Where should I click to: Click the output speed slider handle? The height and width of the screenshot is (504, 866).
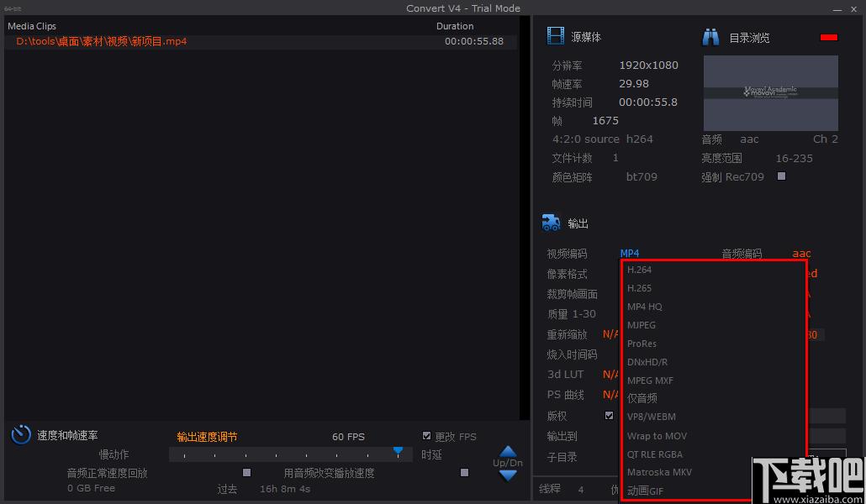point(398,451)
